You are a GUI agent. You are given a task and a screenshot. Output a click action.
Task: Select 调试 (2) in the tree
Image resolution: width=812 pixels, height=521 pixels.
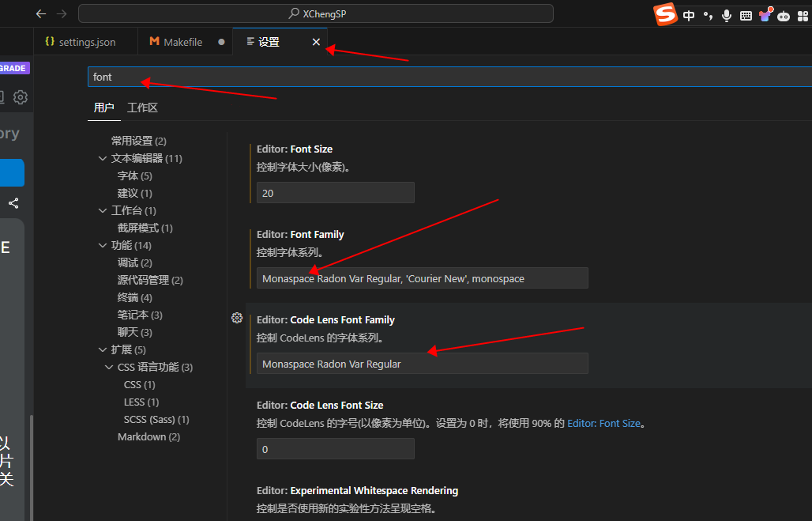coord(134,262)
